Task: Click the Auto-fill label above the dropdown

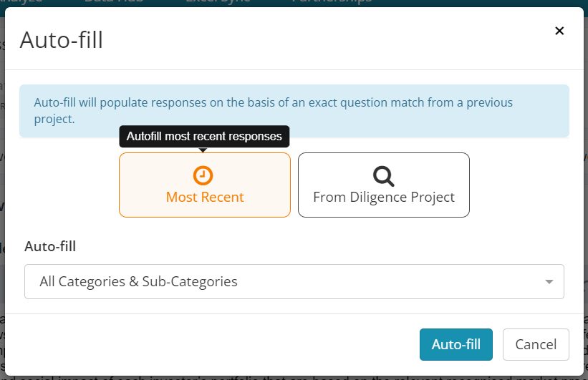Action: click(50, 247)
